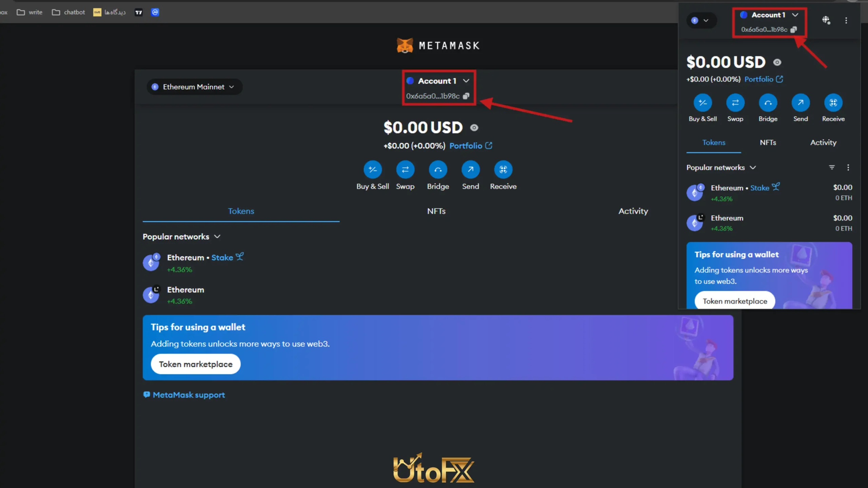Click the TradingView bookmark icon
Image resolution: width=868 pixels, height=488 pixels.
pos(139,13)
